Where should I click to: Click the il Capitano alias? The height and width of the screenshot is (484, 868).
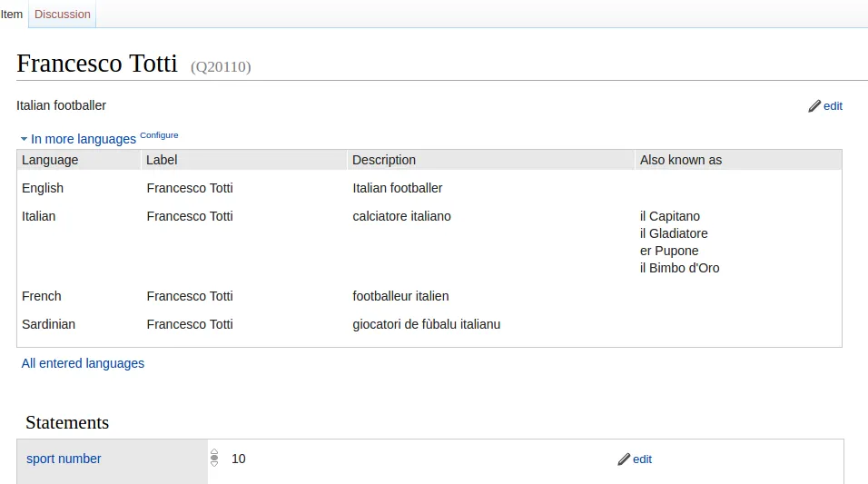tap(670, 216)
